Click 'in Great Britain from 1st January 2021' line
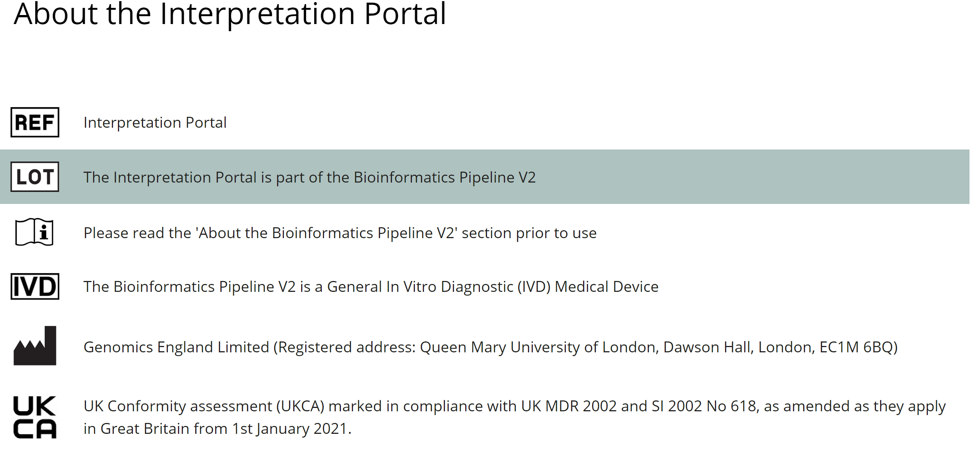The image size is (980, 453). (x=217, y=429)
